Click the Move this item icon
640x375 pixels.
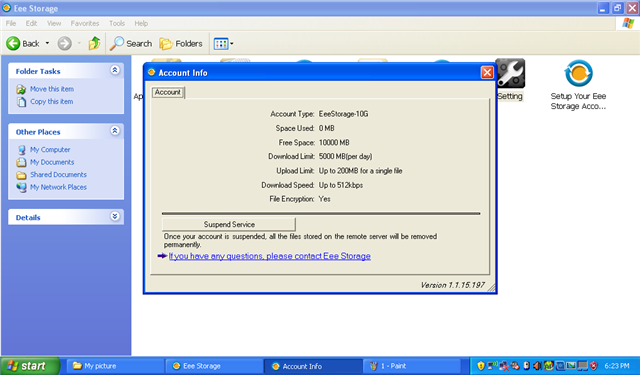coord(21,89)
